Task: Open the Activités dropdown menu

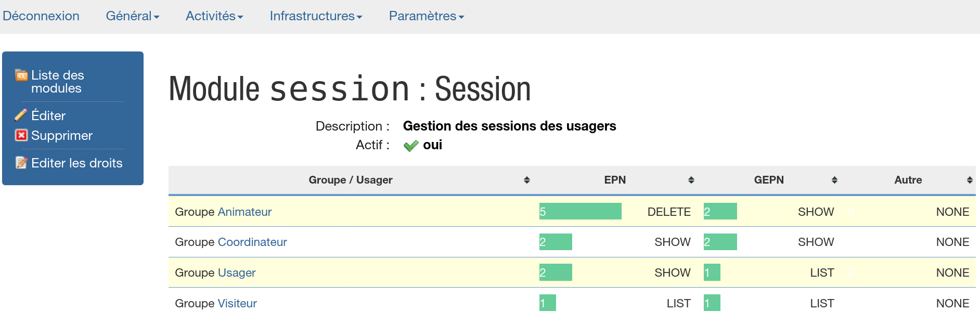Action: (x=214, y=16)
